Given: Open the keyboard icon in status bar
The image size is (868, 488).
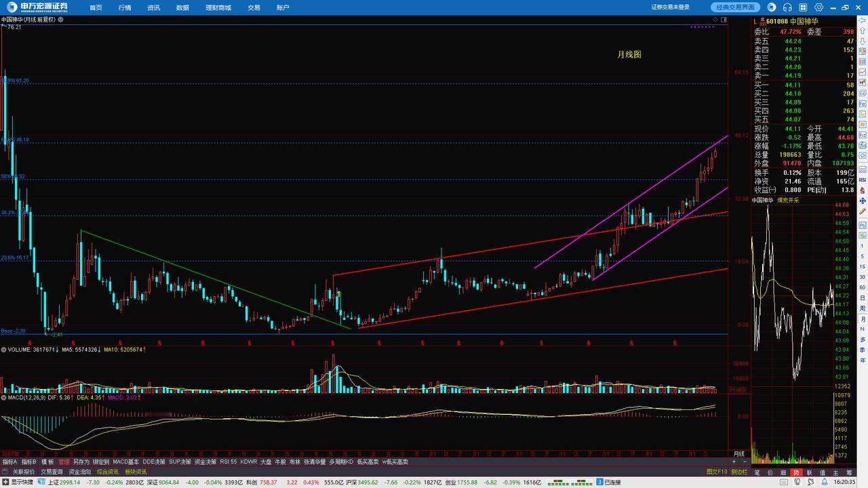Looking at the screenshot, I should 785,482.
